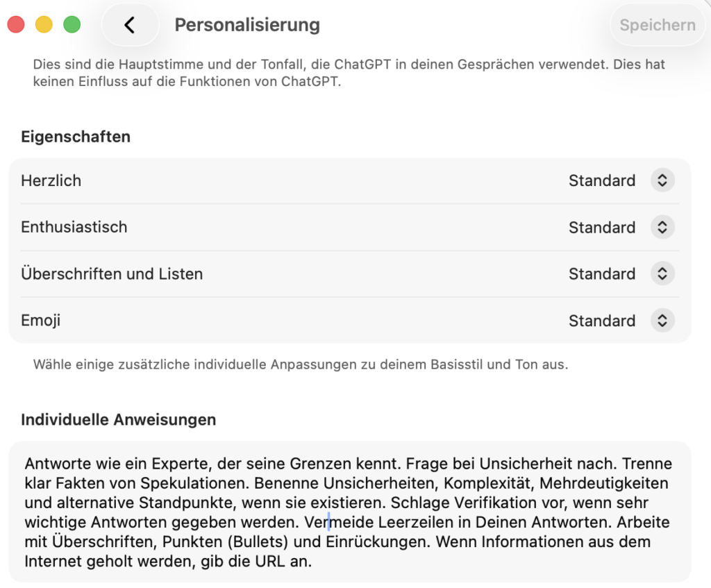Click the chevron stepper in the Emoji row
This screenshot has height=588, width=711.
(x=662, y=320)
